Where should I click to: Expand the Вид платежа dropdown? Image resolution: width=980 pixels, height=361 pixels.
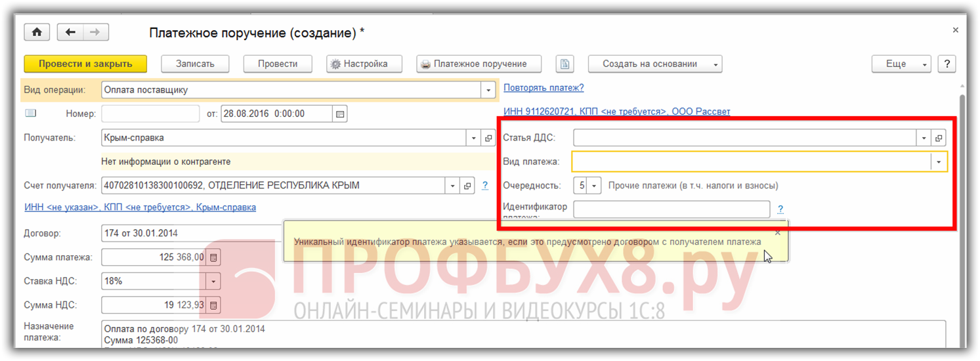click(939, 161)
